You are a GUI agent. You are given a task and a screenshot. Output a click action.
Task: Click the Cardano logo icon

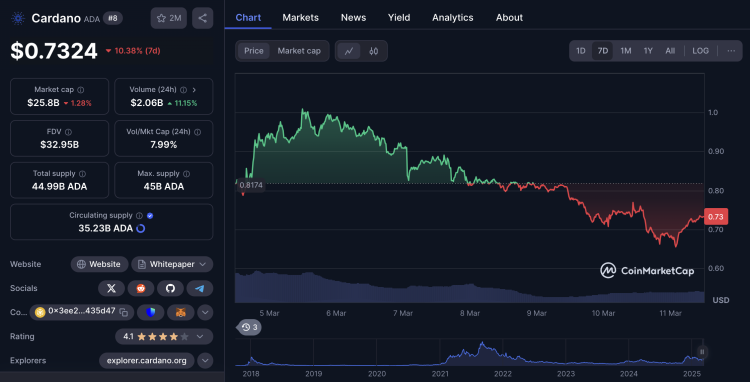coord(18,18)
